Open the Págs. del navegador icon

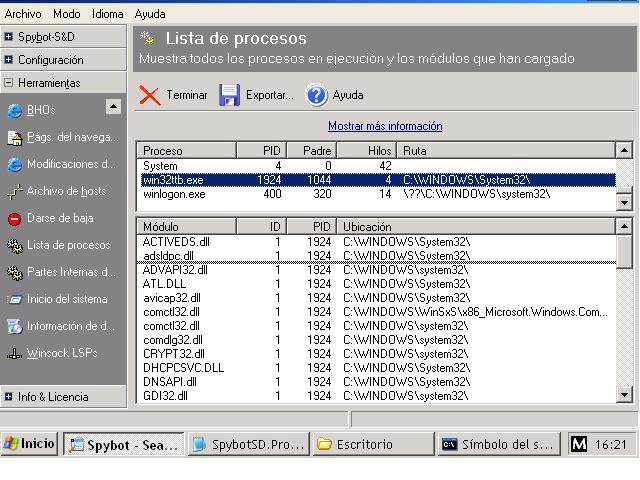click(x=15, y=138)
